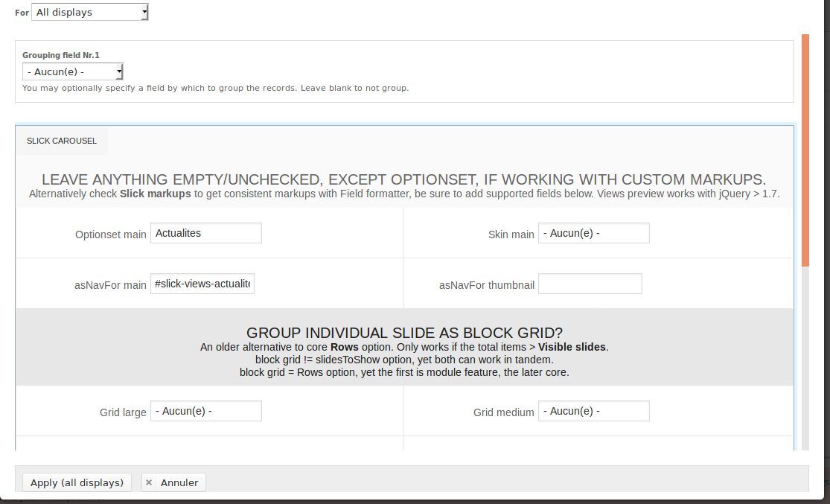Click the "Skin main" label
The image size is (830, 504).
tap(511, 235)
